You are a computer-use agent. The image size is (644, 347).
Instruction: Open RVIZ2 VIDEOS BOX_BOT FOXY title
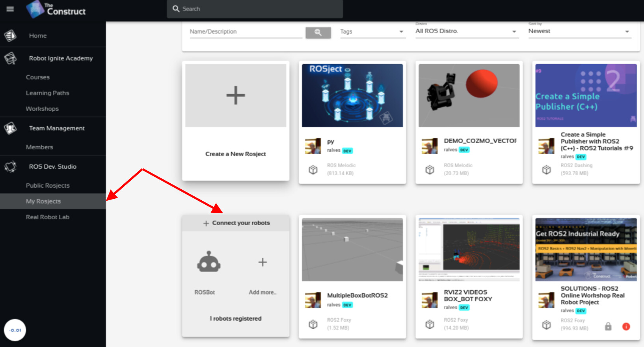[x=468, y=296]
